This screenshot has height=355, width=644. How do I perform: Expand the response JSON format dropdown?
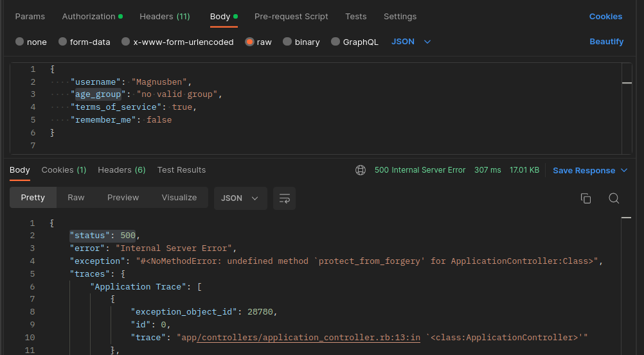240,198
